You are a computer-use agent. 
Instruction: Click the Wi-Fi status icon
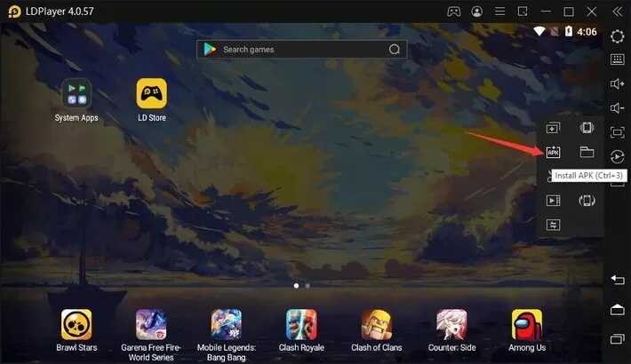pos(539,31)
